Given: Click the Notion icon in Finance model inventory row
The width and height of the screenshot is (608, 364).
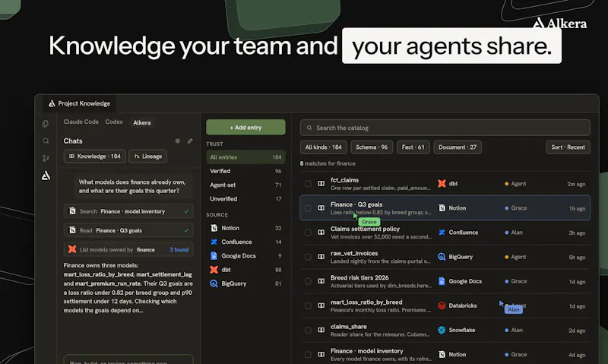Looking at the screenshot, I should pos(442,355).
